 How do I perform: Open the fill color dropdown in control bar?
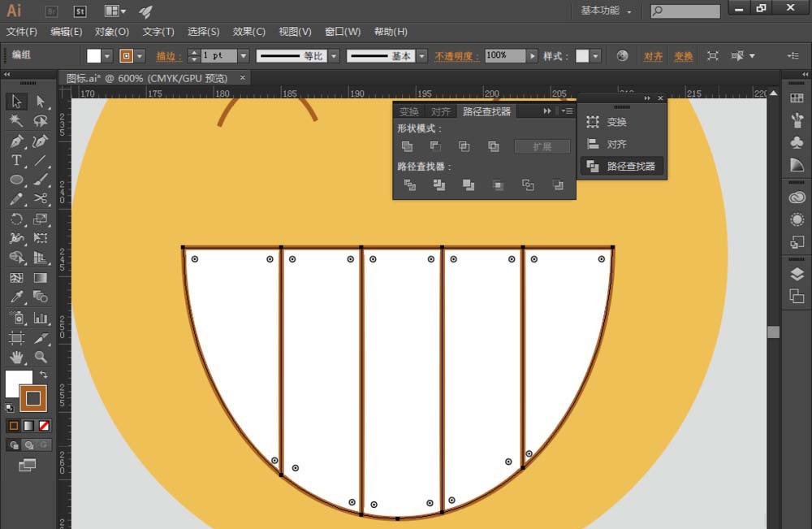[107, 56]
